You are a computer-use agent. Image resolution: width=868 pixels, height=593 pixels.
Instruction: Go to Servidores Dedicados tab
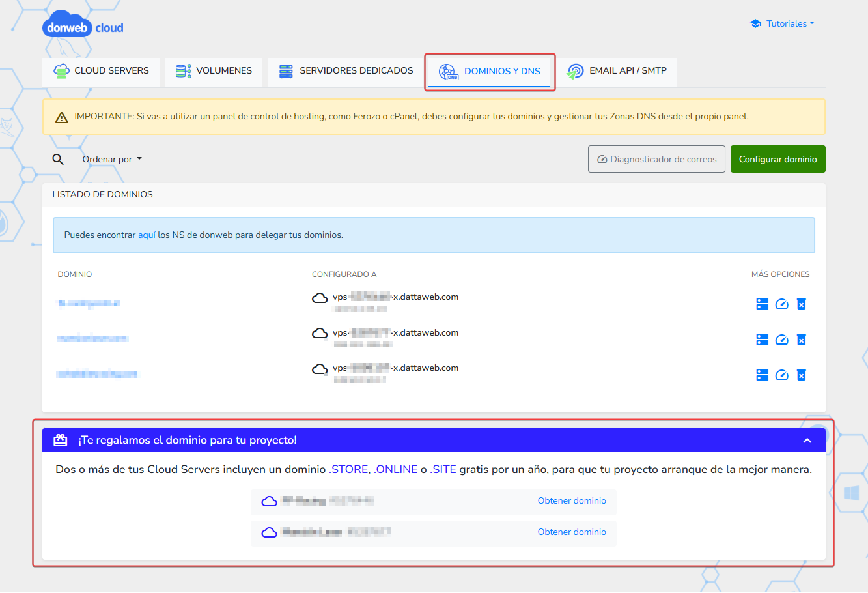coord(346,71)
